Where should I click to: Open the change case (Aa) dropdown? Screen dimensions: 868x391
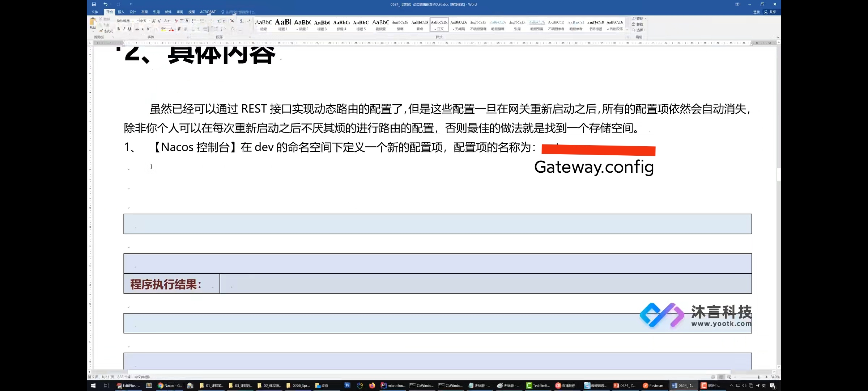click(x=167, y=21)
